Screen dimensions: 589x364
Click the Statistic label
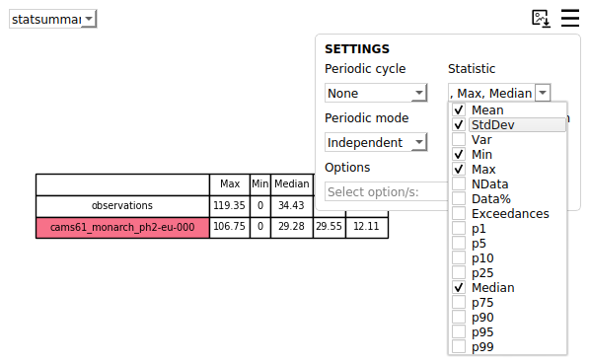[x=472, y=69]
